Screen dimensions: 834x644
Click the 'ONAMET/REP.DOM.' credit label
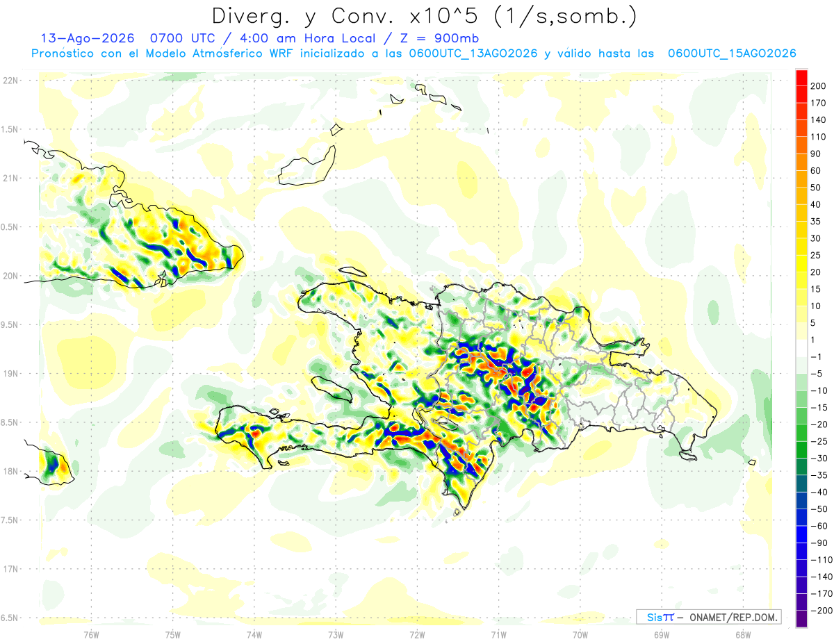733,617
